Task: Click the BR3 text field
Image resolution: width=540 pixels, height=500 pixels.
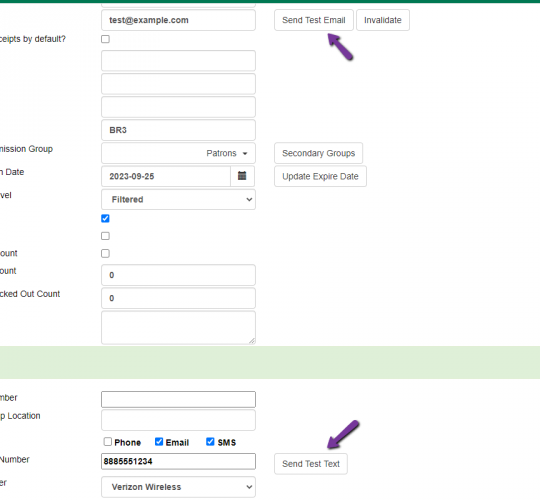Action: pyautogui.click(x=178, y=130)
